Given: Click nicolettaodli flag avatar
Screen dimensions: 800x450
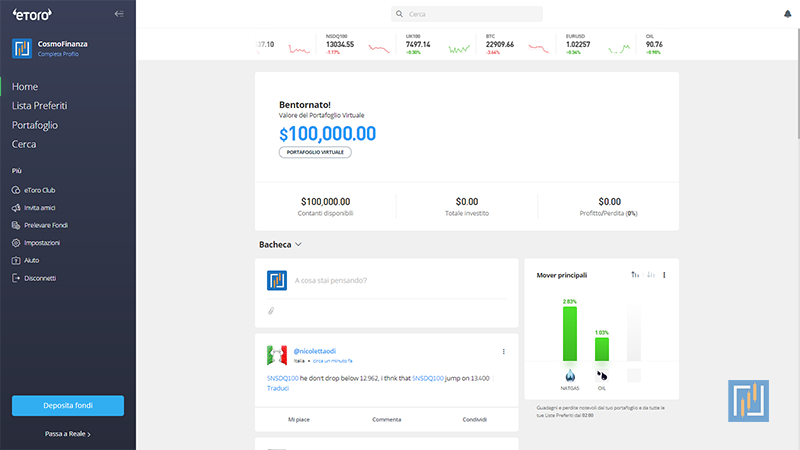Looking at the screenshot, I should click(277, 355).
